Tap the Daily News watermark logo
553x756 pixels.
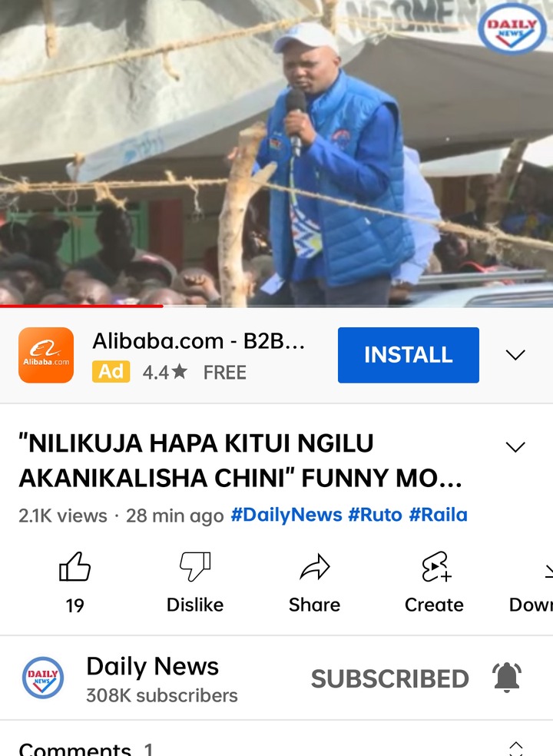point(511,28)
